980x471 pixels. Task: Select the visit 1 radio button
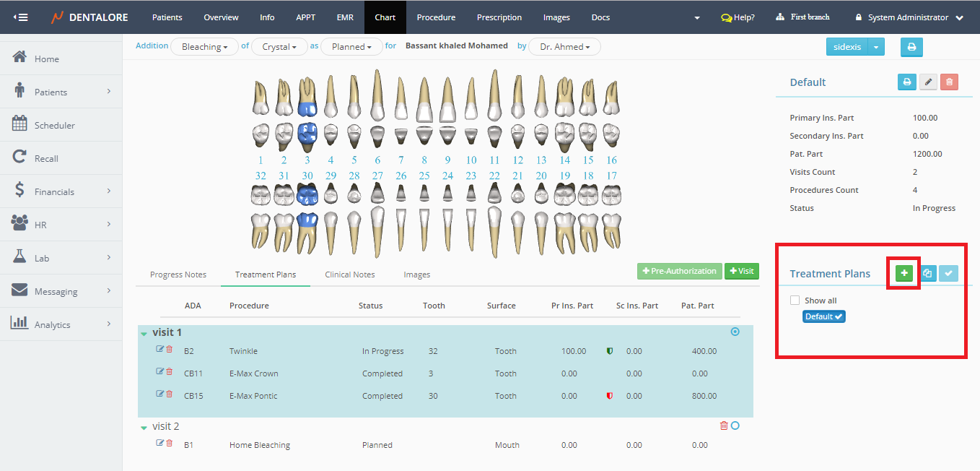click(735, 332)
